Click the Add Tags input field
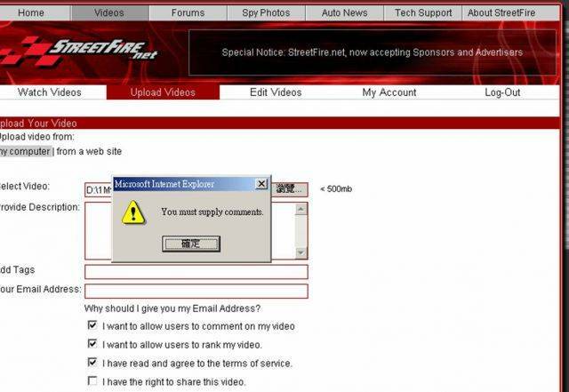This screenshot has height=392, width=569. pyautogui.click(x=196, y=272)
